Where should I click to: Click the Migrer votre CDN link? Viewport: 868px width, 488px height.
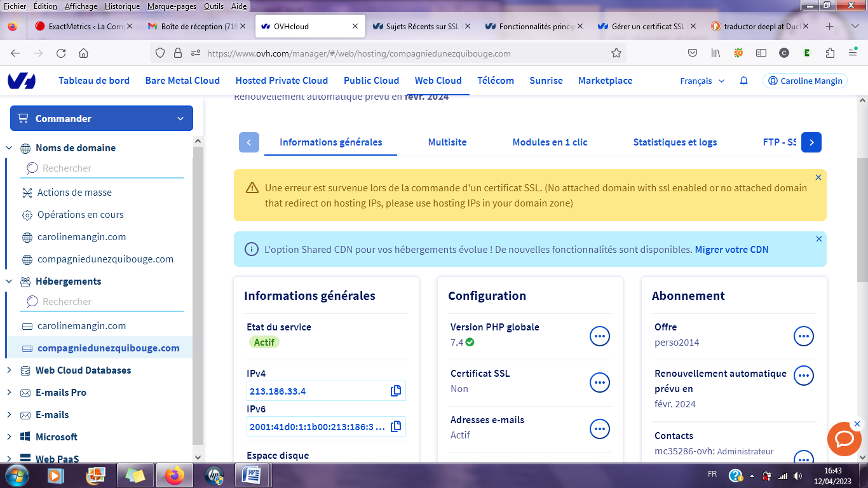[x=731, y=250]
